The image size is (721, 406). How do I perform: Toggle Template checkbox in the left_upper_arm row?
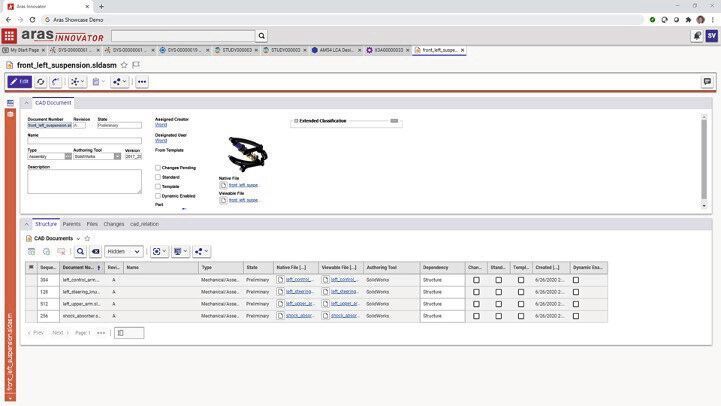(x=521, y=304)
